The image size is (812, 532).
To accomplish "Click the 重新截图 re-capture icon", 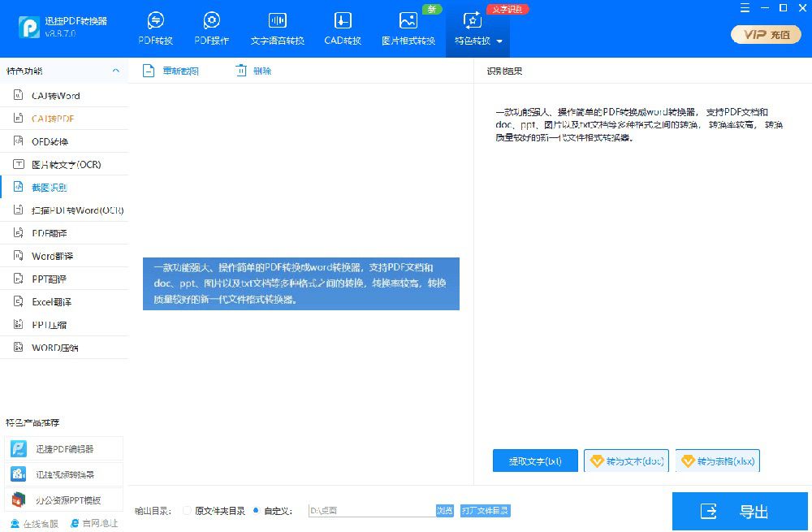I will pyautogui.click(x=149, y=71).
